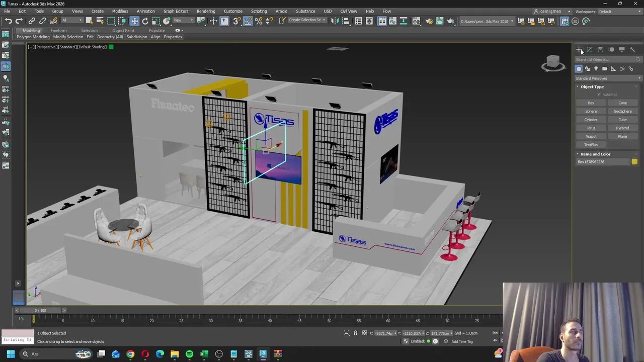The height and width of the screenshot is (362, 644).
Task: Activate the Select and Link tool
Action: (x=32, y=21)
